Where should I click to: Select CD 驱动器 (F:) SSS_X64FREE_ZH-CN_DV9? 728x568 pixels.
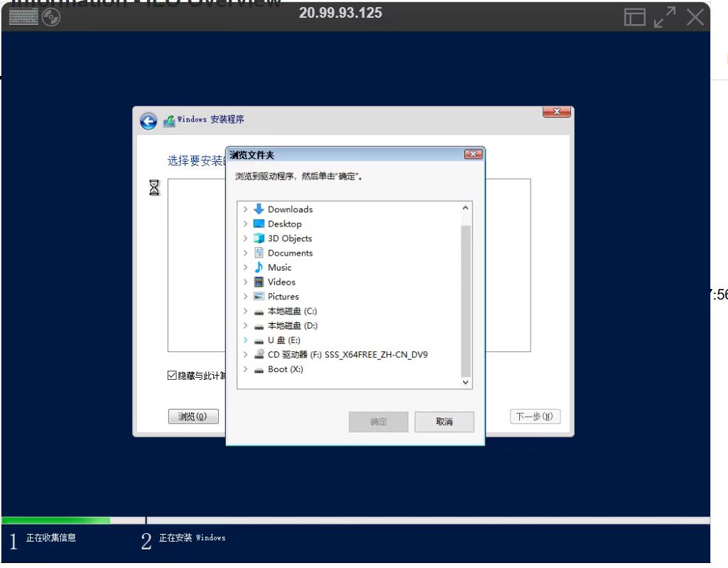coord(348,354)
